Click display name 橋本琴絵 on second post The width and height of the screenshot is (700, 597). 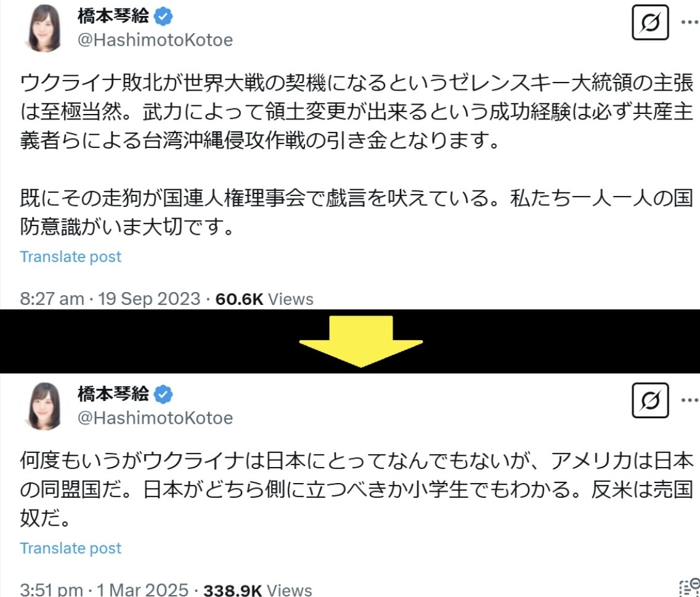tap(113, 394)
